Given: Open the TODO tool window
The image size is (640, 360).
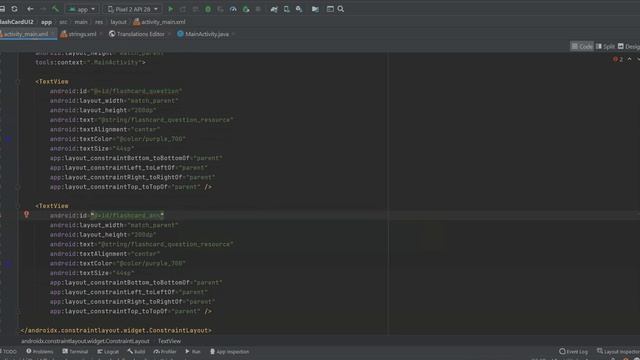Looking at the screenshot, I should tap(9, 351).
